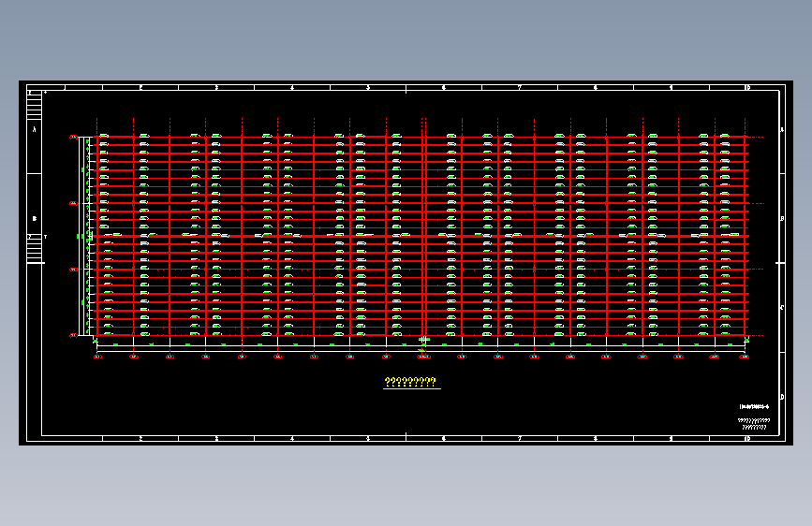The width and height of the screenshot is (812, 526).
Task: Select zone number 10 in top border
Action: pyautogui.click(x=746, y=87)
